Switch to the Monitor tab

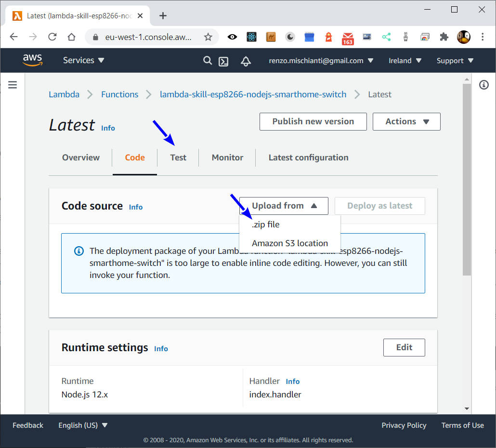pos(227,158)
